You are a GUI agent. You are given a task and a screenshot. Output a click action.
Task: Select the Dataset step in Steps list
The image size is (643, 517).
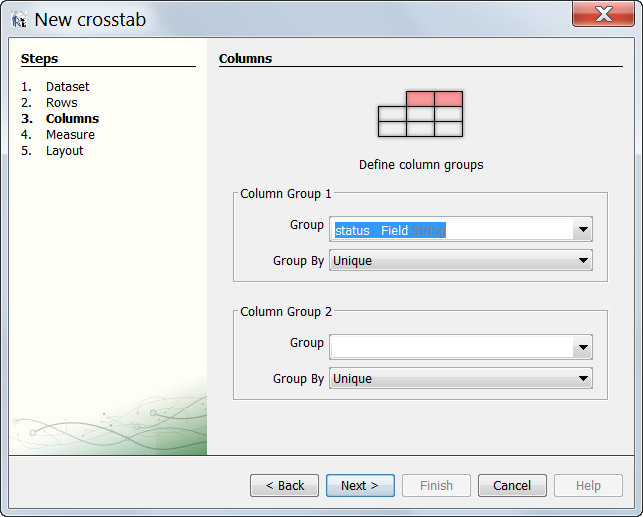67,87
